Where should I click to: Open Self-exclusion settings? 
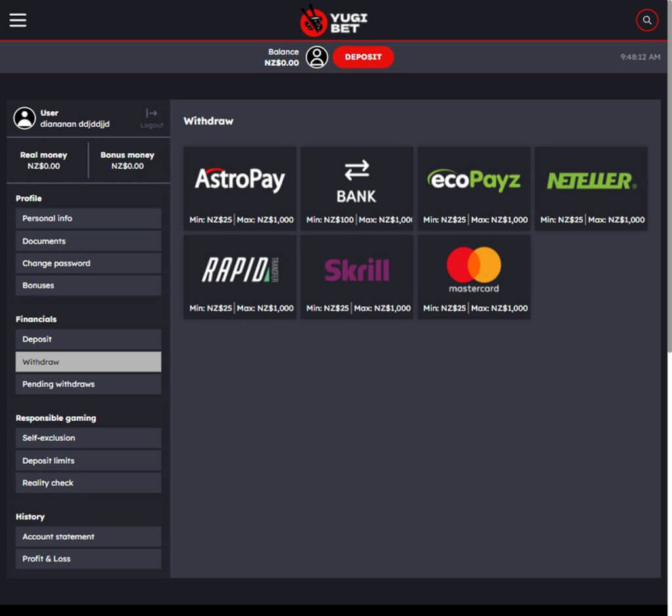coord(89,438)
